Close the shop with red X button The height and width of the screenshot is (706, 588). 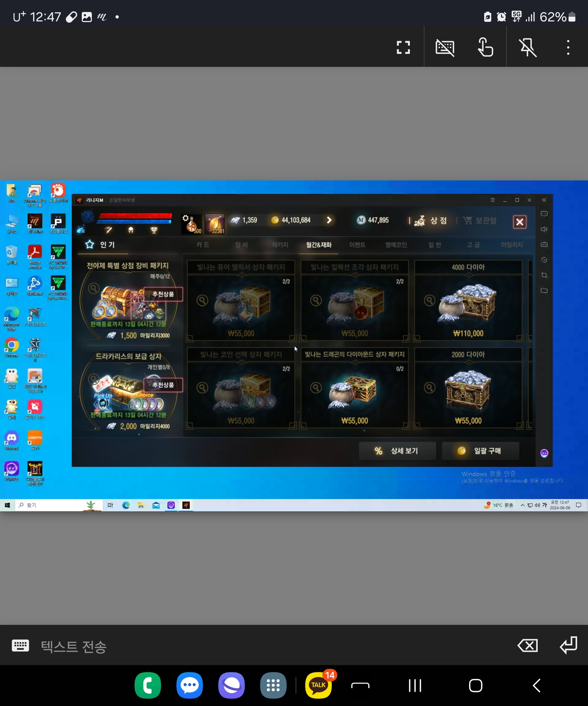(x=520, y=222)
